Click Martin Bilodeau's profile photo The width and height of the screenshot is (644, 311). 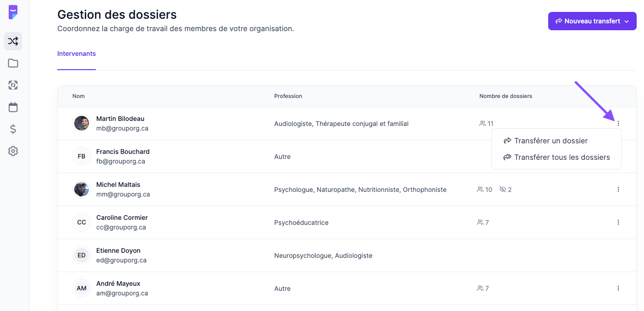point(82,123)
